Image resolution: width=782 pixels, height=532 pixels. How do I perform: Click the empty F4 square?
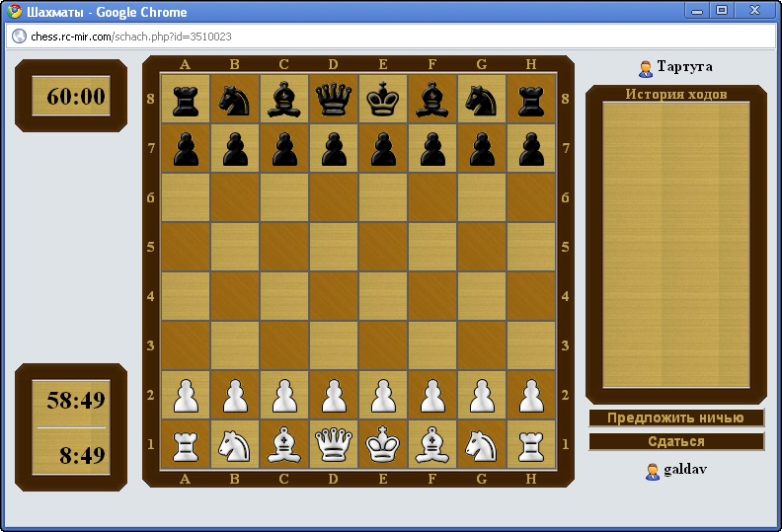click(432, 296)
